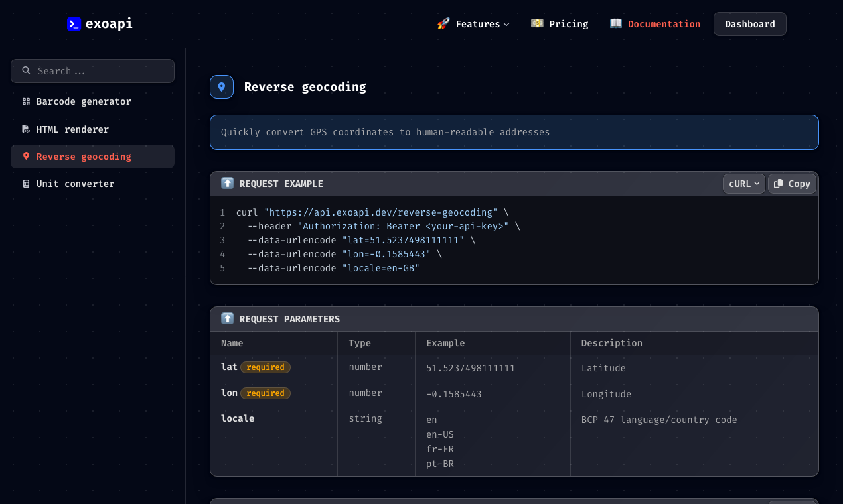843x504 pixels.
Task: Select Barcode generator in sidebar
Action: pos(92,101)
